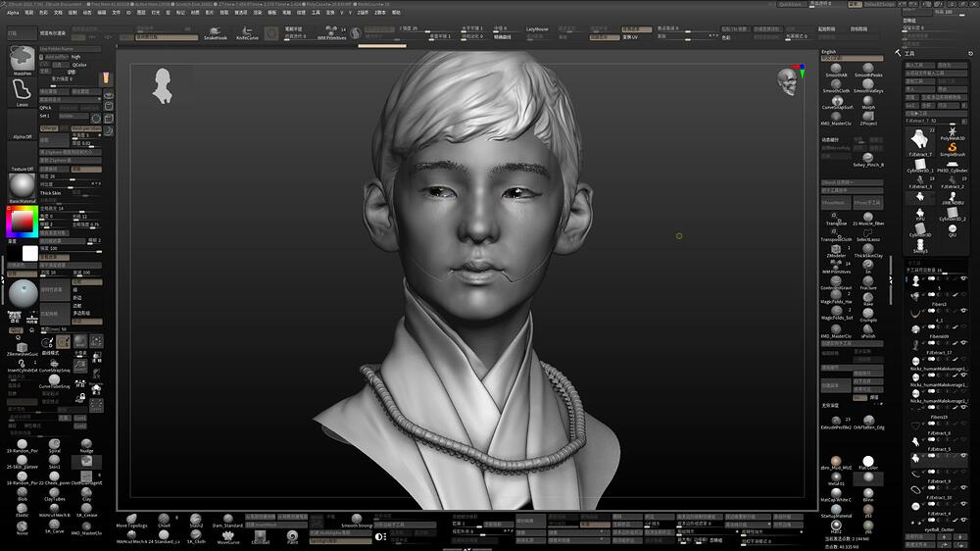Image resolution: width=980 pixels, height=551 pixels.
Task: Apply the MatCap White C material
Action: [836, 495]
